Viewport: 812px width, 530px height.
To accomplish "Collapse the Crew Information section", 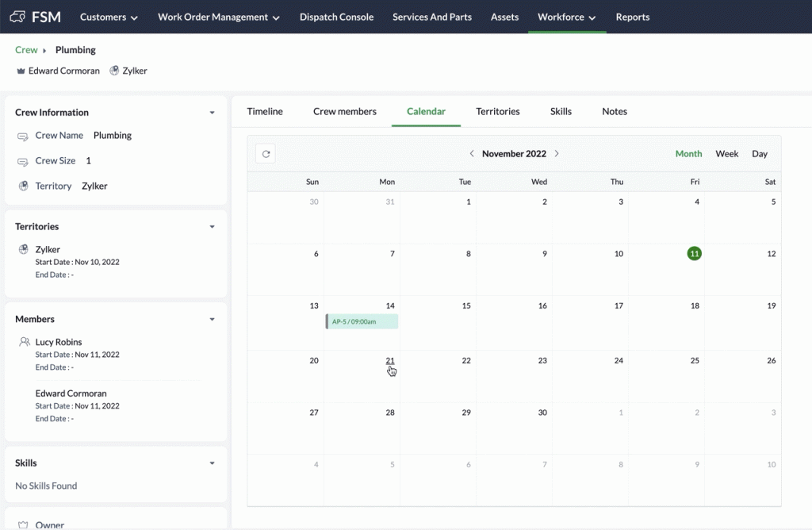I will [212, 113].
